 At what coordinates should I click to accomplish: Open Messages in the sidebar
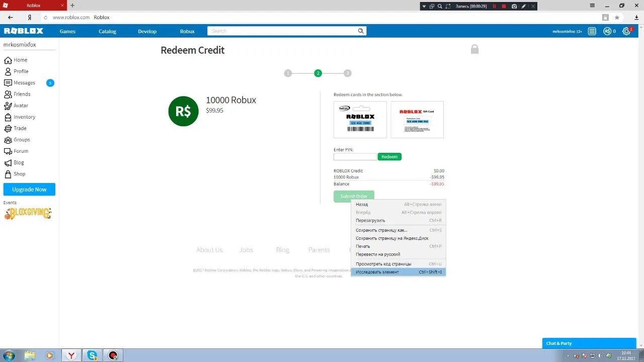point(24,83)
